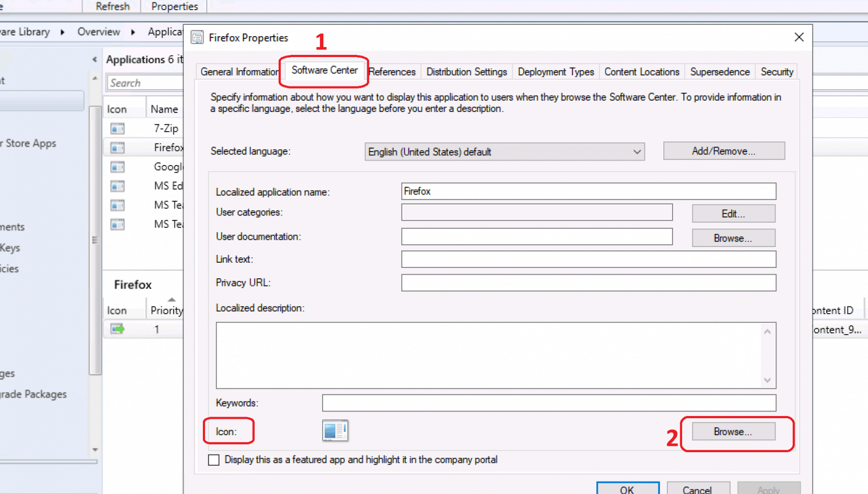Open the Security tab
This screenshot has width=868, height=494.
click(x=776, y=72)
